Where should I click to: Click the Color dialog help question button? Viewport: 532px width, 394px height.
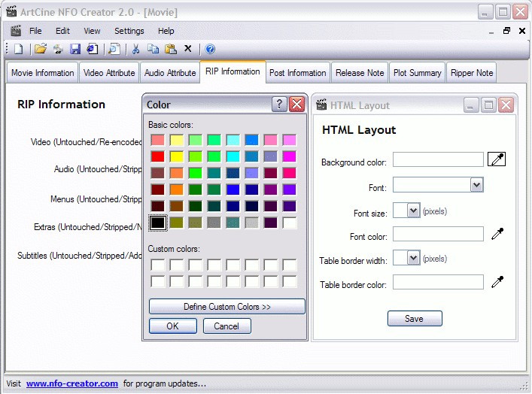(x=279, y=105)
